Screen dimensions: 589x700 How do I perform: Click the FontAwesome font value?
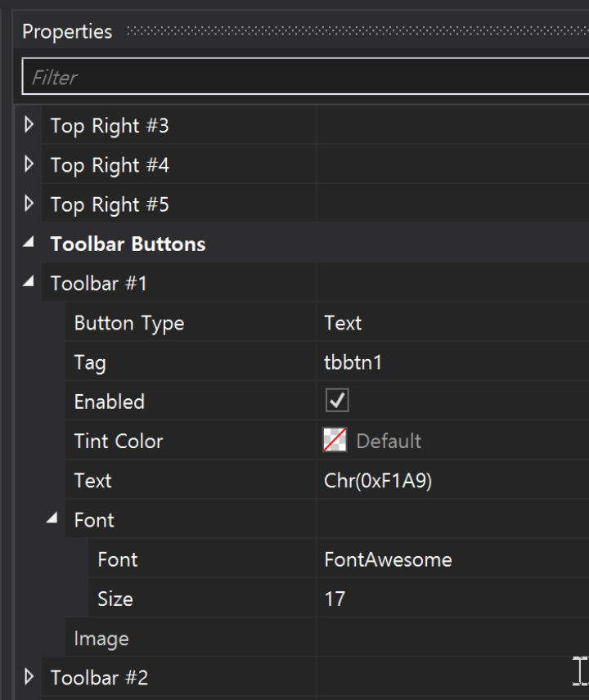[388, 559]
